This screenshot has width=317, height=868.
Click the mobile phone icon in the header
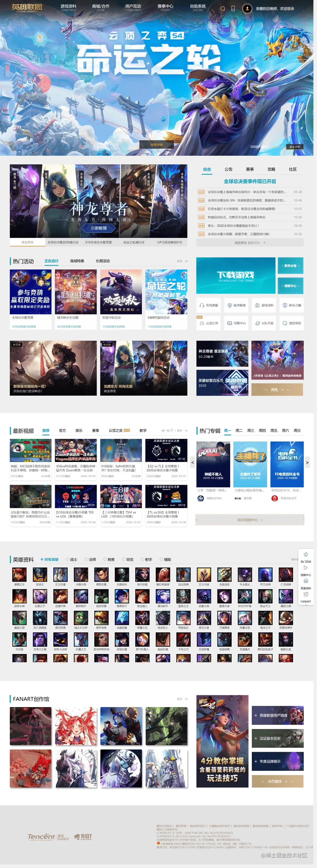click(233, 8)
